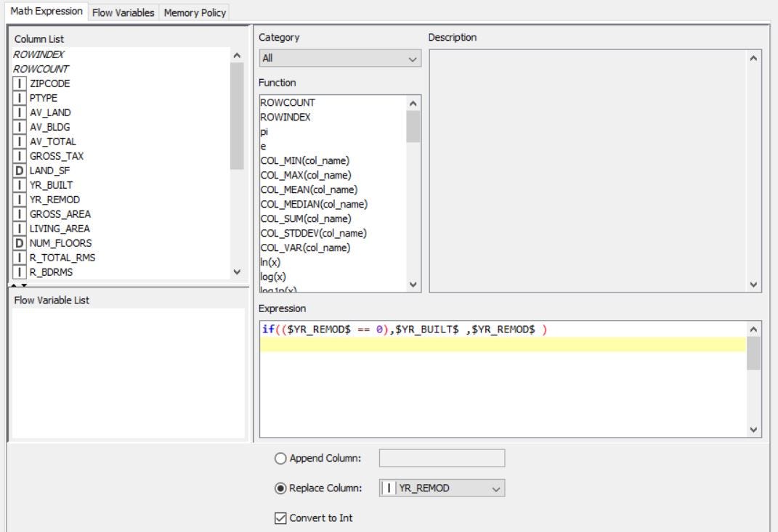Click into the Expression editor area

pos(503,380)
